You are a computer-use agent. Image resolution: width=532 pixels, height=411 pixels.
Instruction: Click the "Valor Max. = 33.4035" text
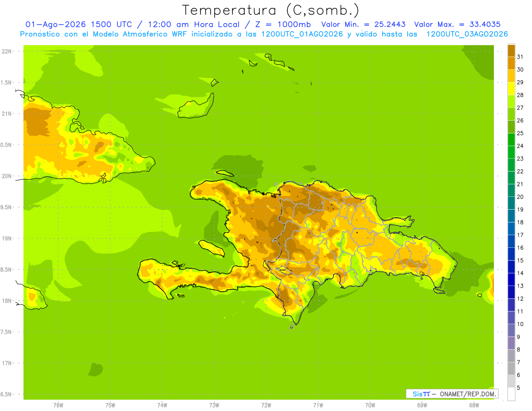(x=458, y=24)
